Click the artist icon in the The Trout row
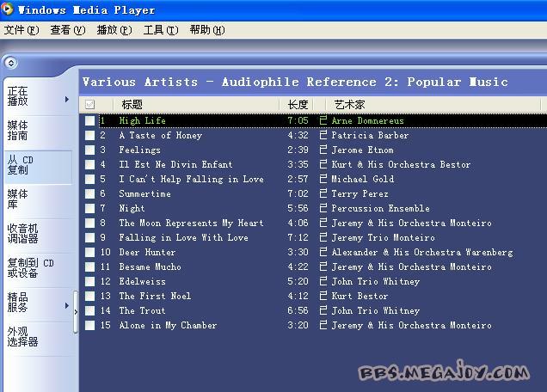This screenshot has height=392, width=547. (x=323, y=310)
